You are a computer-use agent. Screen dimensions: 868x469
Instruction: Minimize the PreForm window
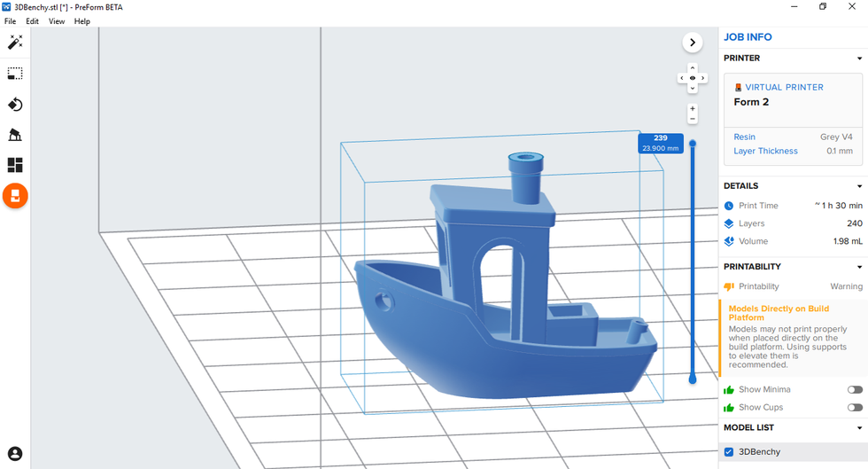tap(794, 7)
